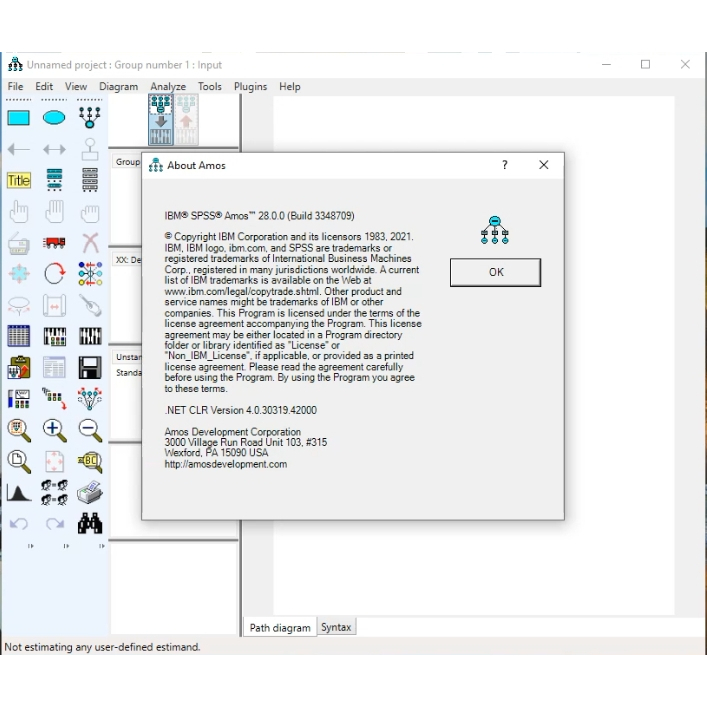Open the list variables in model tool

tap(54, 180)
